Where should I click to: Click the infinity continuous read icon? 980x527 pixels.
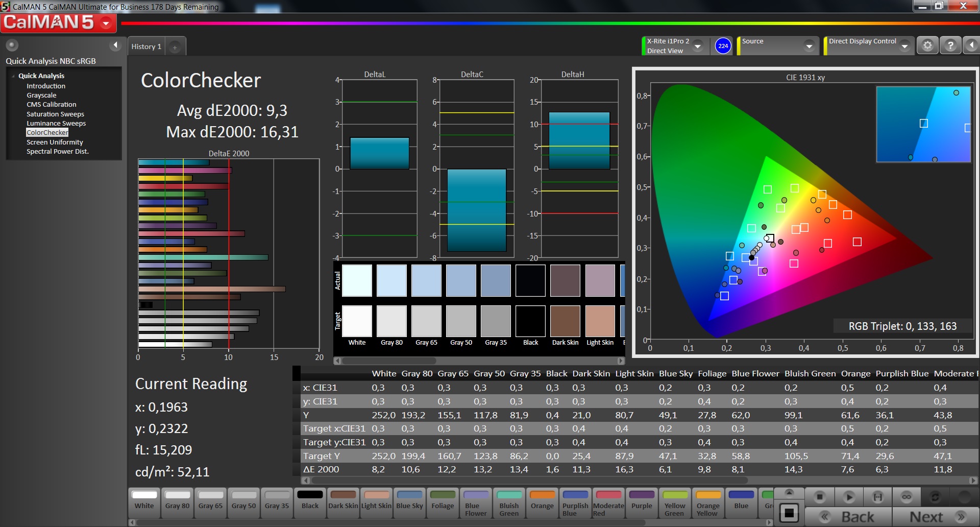point(906,496)
